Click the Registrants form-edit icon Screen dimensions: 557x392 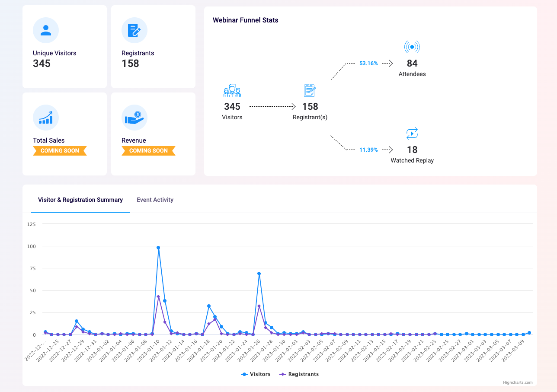coord(134,30)
